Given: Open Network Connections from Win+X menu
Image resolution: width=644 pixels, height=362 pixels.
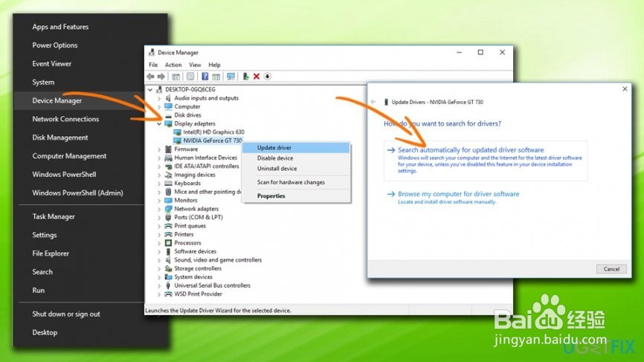Looking at the screenshot, I should 65,119.
